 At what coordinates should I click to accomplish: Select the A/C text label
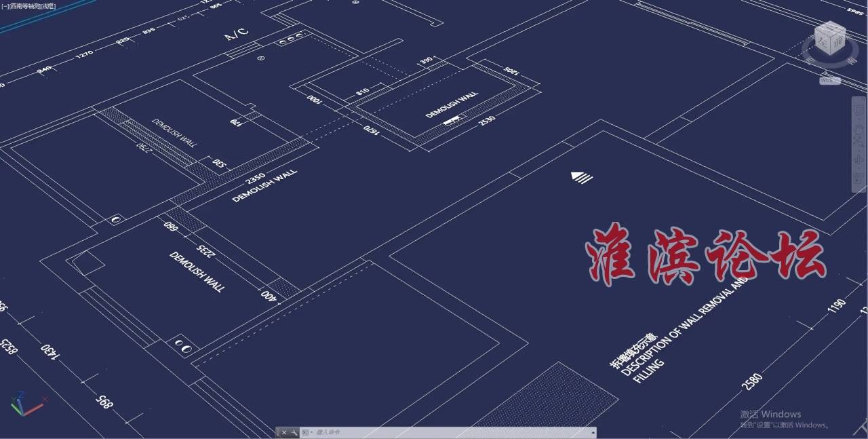pyautogui.click(x=237, y=33)
